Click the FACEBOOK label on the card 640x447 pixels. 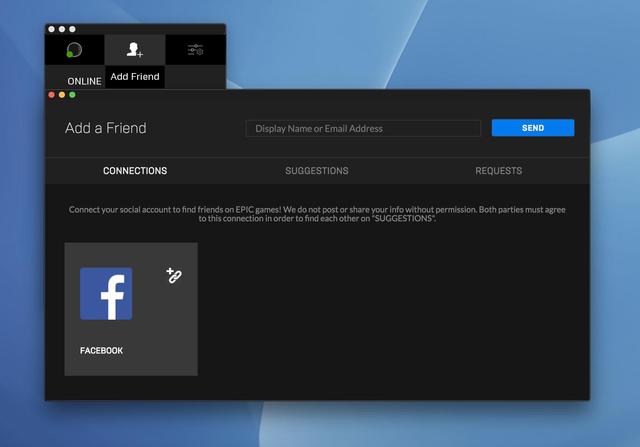101,351
